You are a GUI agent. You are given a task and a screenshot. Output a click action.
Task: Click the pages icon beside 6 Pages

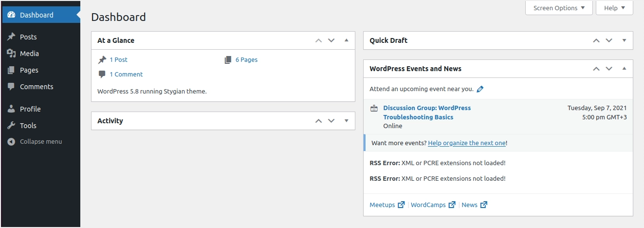click(x=228, y=60)
